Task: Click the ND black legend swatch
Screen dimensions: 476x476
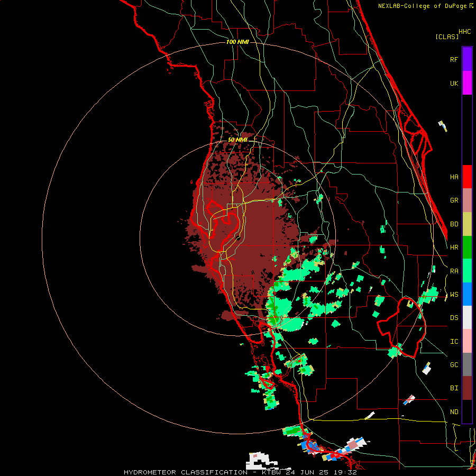Action: [x=467, y=411]
